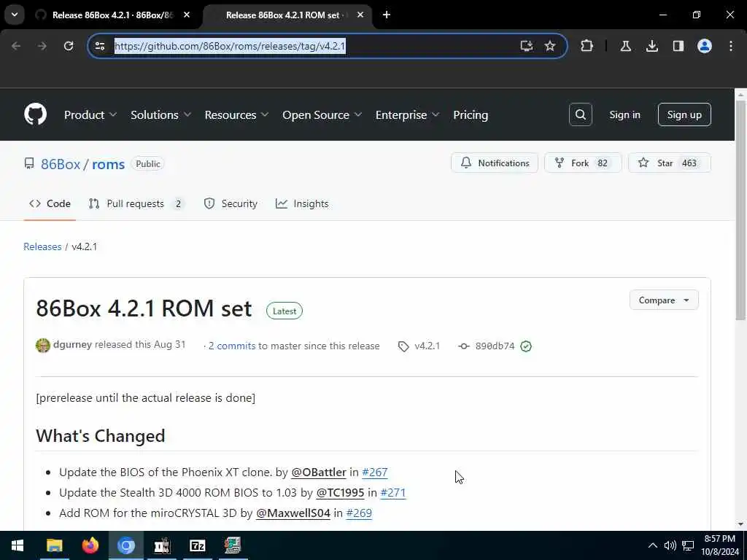
Task: Click the tab search chevron at top left
Action: click(15, 15)
